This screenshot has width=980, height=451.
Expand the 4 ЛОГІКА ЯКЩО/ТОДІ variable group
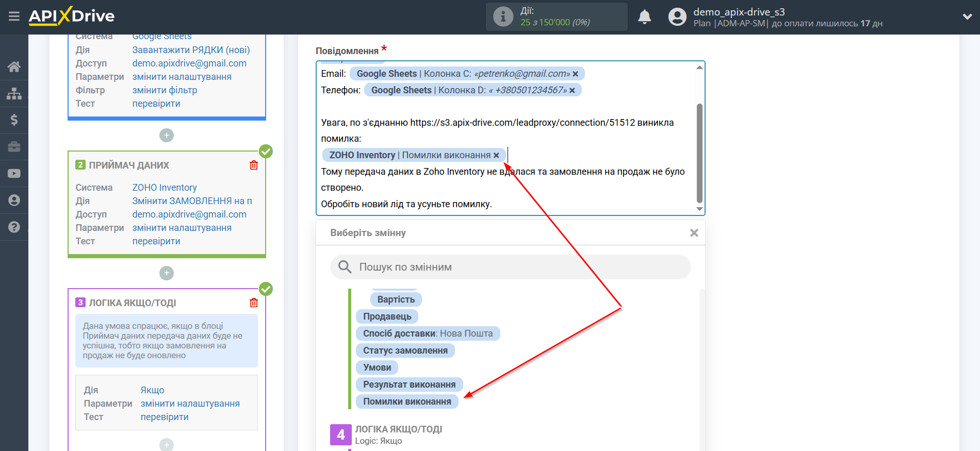386,435
